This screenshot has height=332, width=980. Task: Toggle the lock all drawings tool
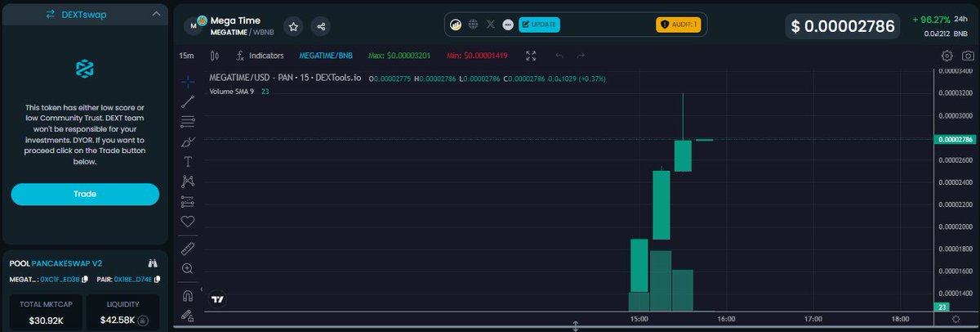coord(188,315)
